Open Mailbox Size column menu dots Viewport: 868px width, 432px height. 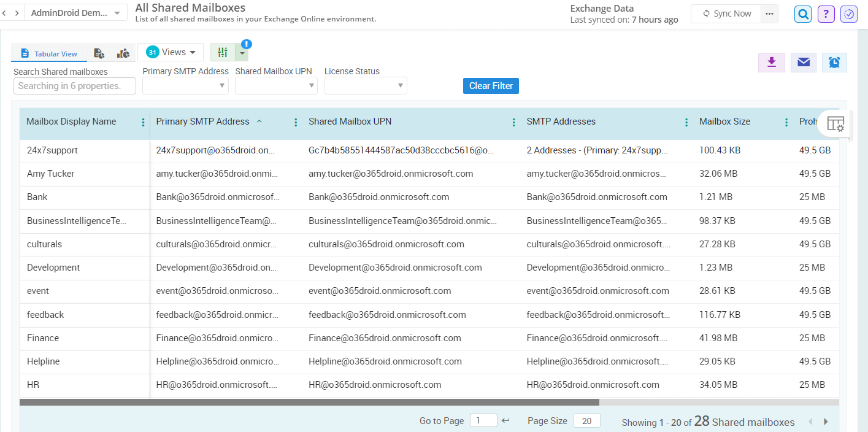(x=786, y=122)
